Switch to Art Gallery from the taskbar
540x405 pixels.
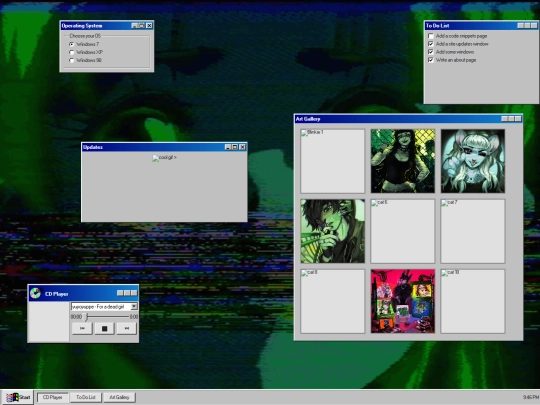[x=119, y=397]
